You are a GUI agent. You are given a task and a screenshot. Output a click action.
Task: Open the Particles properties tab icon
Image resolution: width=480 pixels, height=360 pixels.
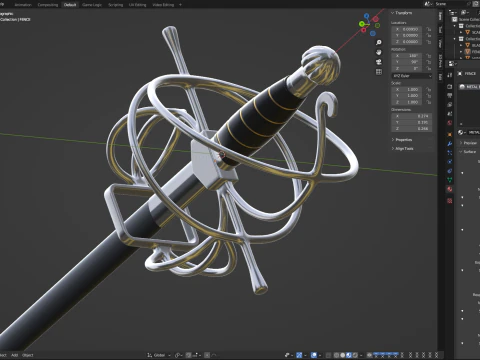click(450, 153)
